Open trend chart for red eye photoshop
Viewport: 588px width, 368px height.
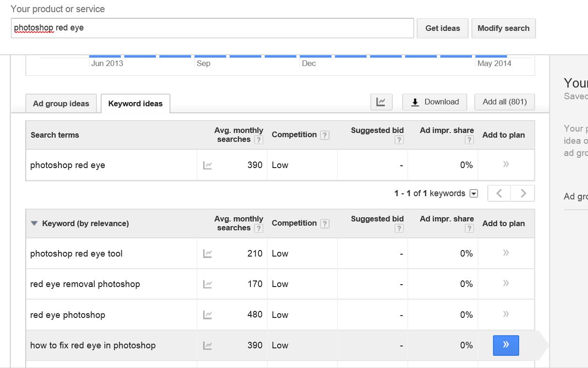tap(207, 315)
